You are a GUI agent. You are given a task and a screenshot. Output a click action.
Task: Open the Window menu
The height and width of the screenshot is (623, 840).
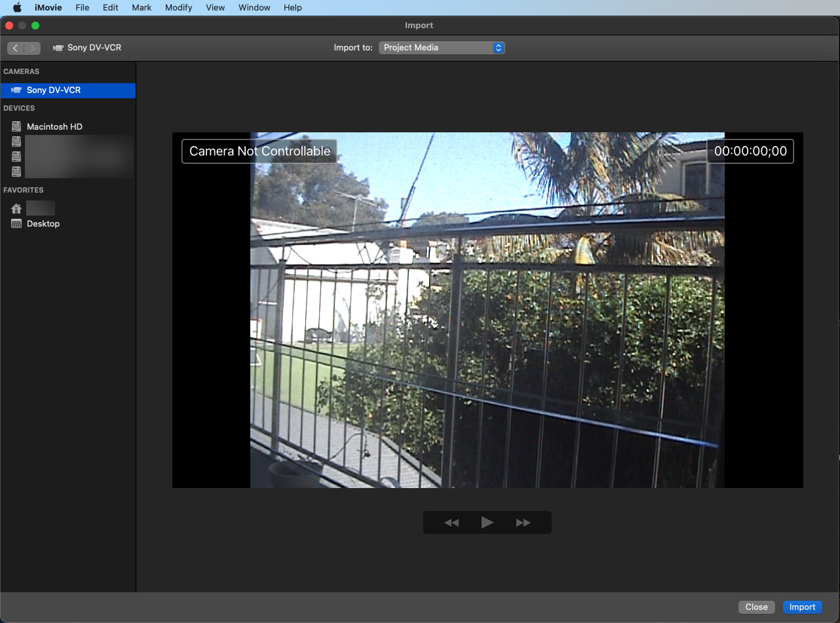(x=254, y=8)
